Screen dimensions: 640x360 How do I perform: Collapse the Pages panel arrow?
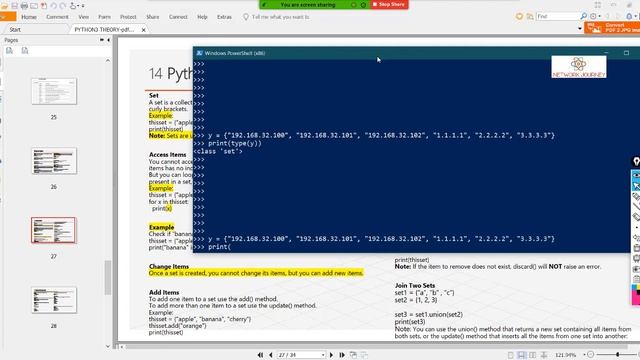[109, 40]
